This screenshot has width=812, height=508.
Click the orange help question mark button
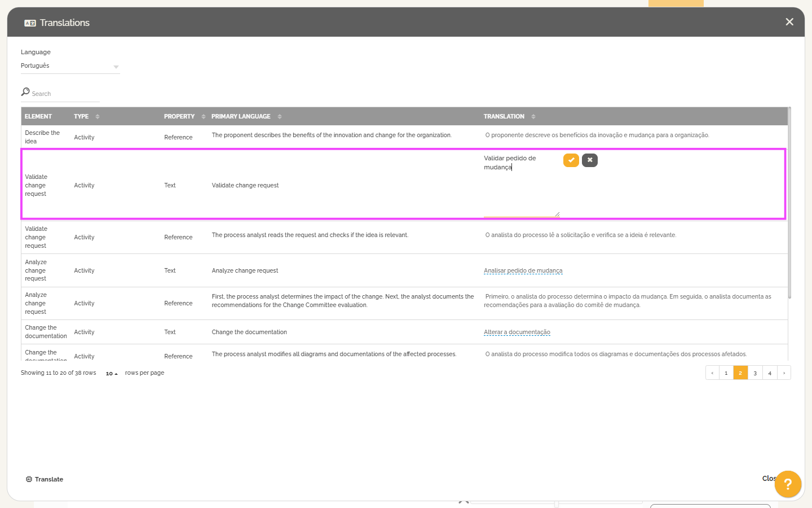pos(788,484)
